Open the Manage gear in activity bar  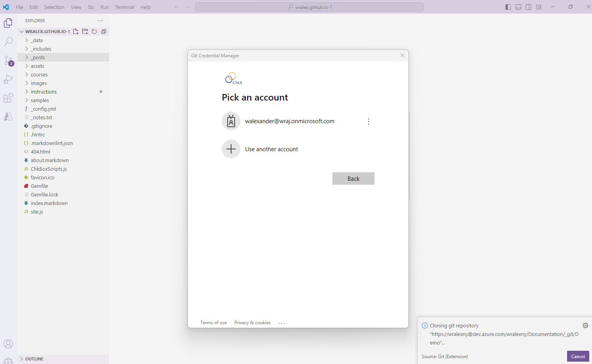8,360
